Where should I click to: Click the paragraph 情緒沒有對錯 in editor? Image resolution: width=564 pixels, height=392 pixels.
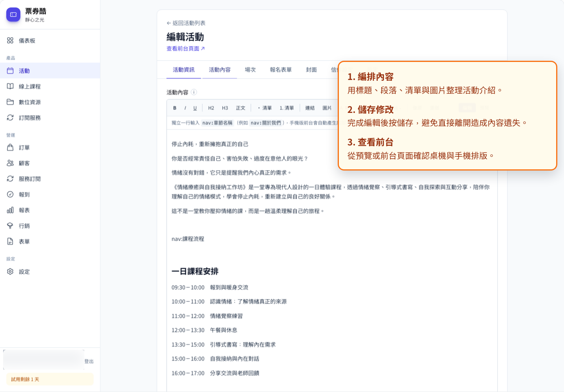tap(232, 172)
